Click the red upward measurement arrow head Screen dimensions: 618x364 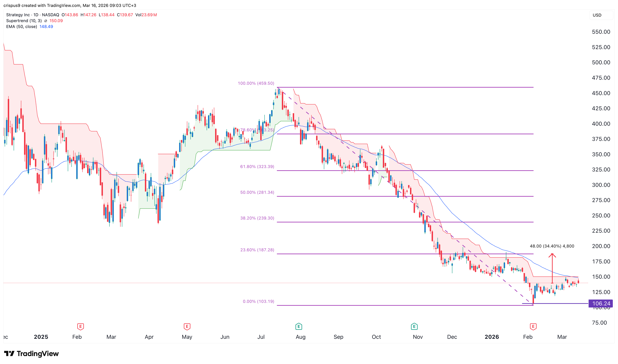[x=552, y=255]
